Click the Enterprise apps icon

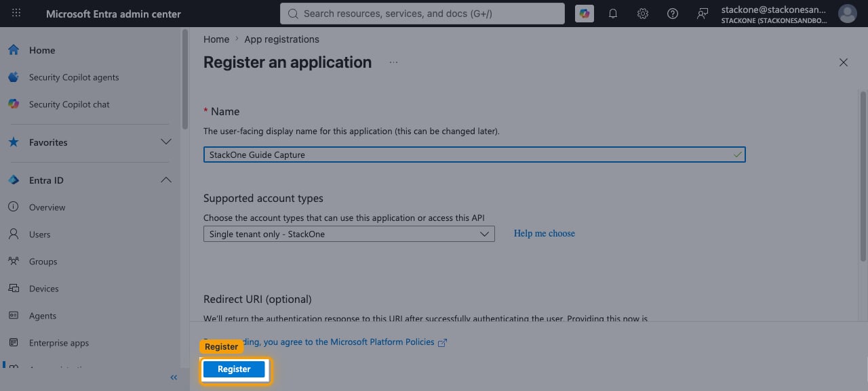click(14, 343)
